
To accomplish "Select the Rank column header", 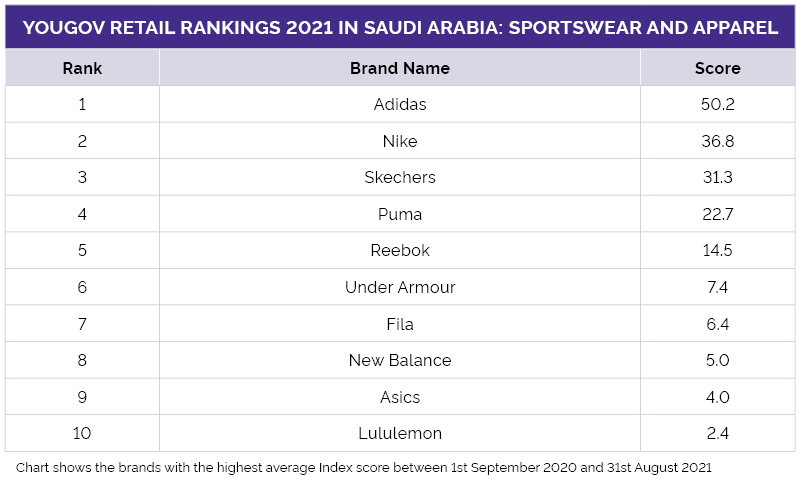I will (x=82, y=68).
